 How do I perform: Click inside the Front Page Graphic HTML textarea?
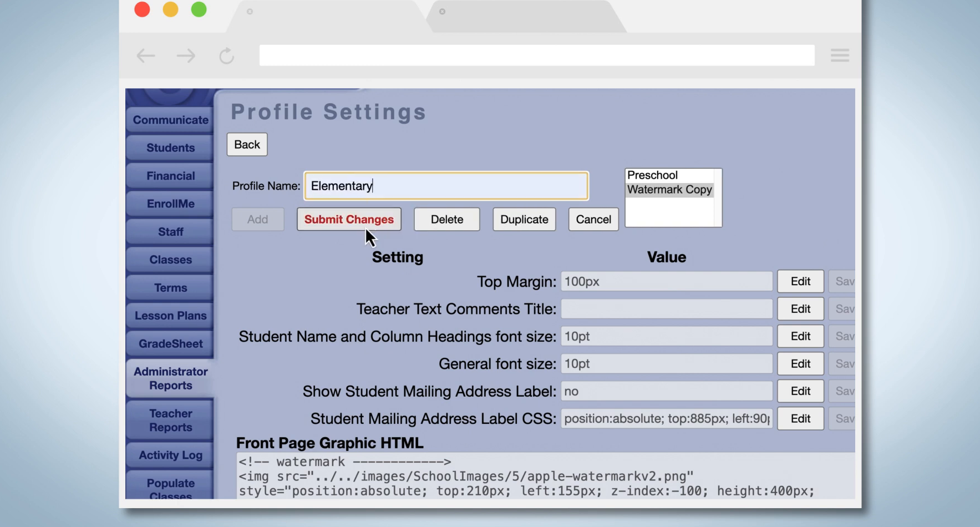(546, 476)
